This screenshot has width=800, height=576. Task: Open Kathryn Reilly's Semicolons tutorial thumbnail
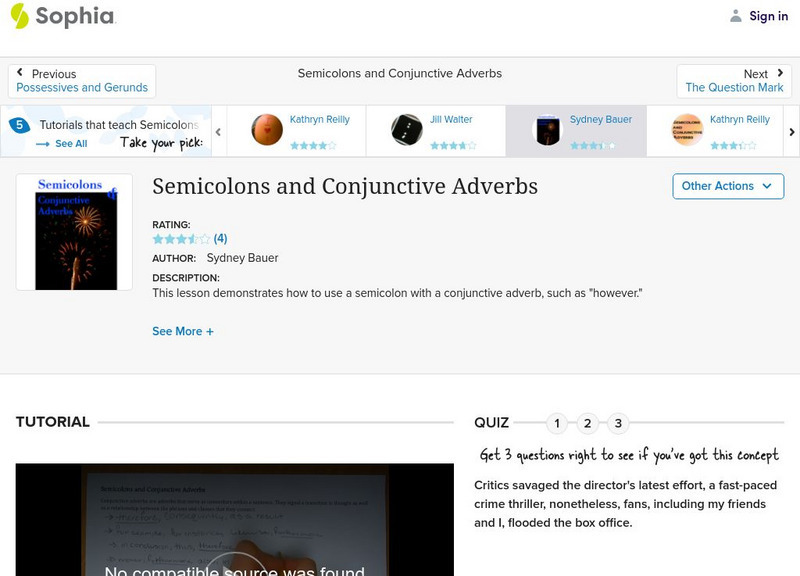[686, 131]
